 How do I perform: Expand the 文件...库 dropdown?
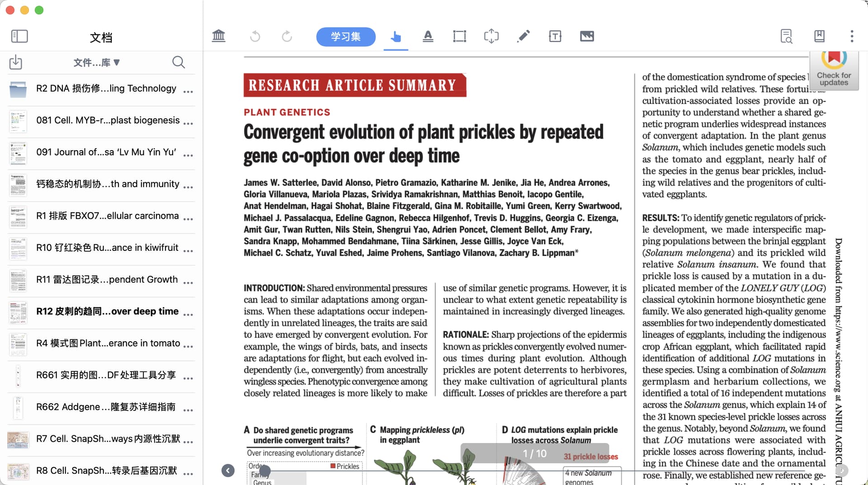point(97,62)
